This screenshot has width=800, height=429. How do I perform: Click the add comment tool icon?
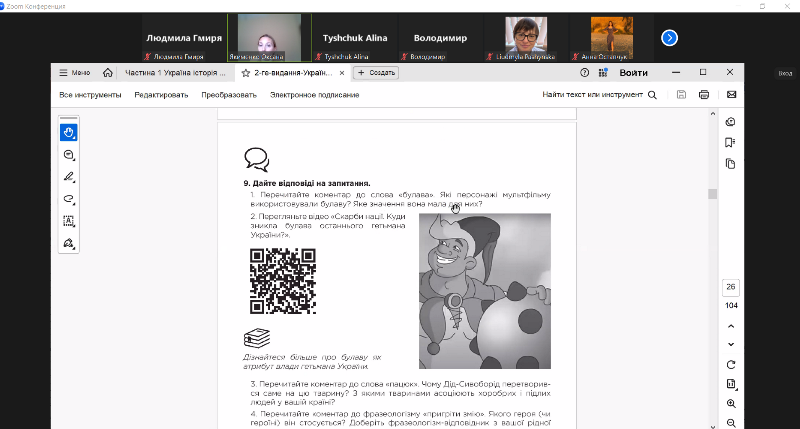pyautogui.click(x=69, y=155)
